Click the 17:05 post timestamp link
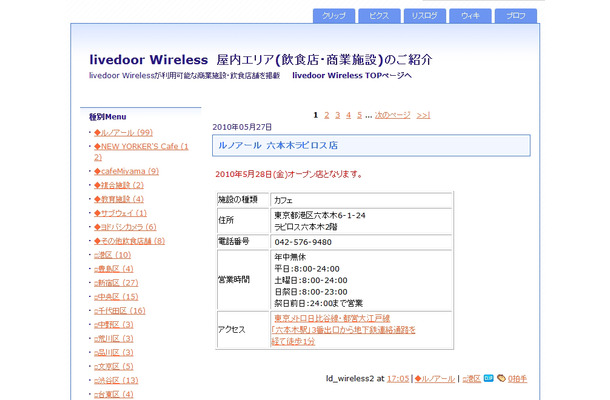Viewport: 610px width, 400px height. 398,379
